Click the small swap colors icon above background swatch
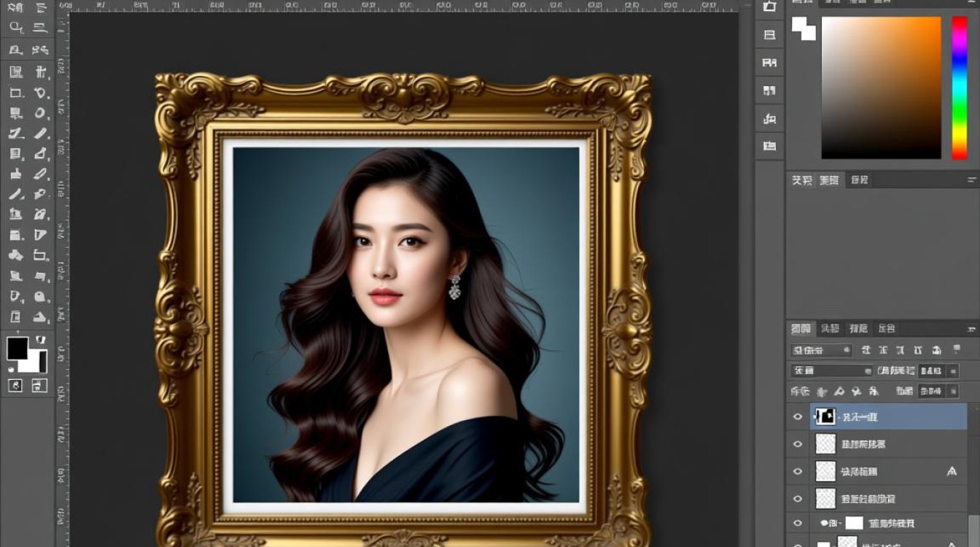Image resolution: width=980 pixels, height=547 pixels. (x=41, y=339)
